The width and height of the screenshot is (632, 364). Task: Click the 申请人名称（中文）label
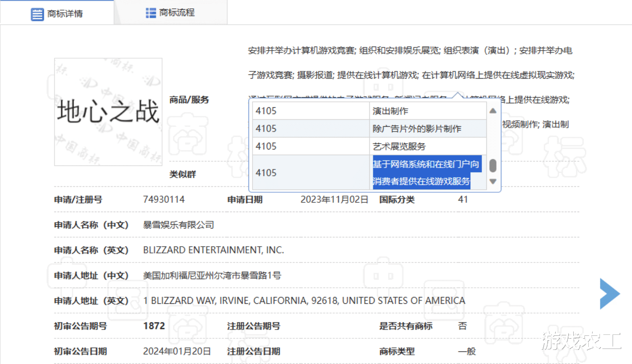(91, 225)
